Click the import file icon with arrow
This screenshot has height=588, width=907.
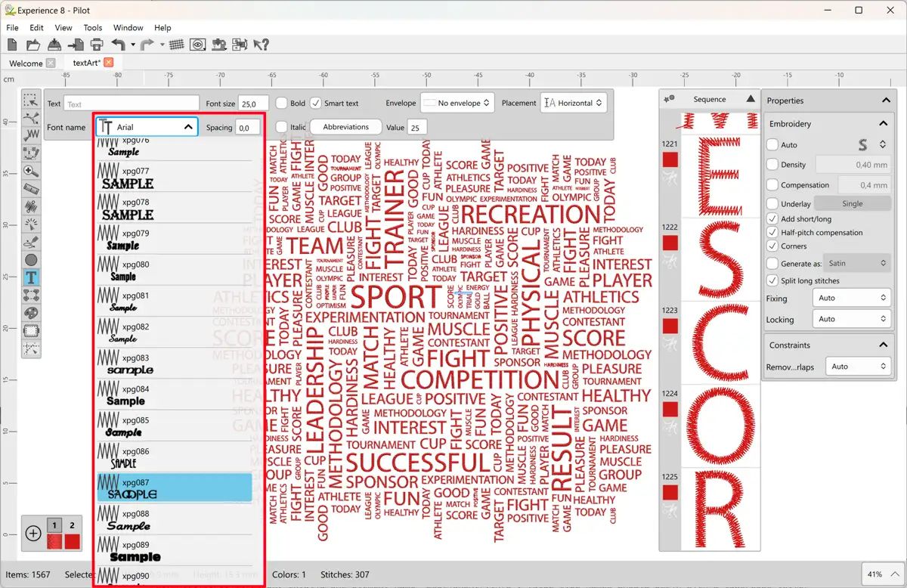coord(76,45)
